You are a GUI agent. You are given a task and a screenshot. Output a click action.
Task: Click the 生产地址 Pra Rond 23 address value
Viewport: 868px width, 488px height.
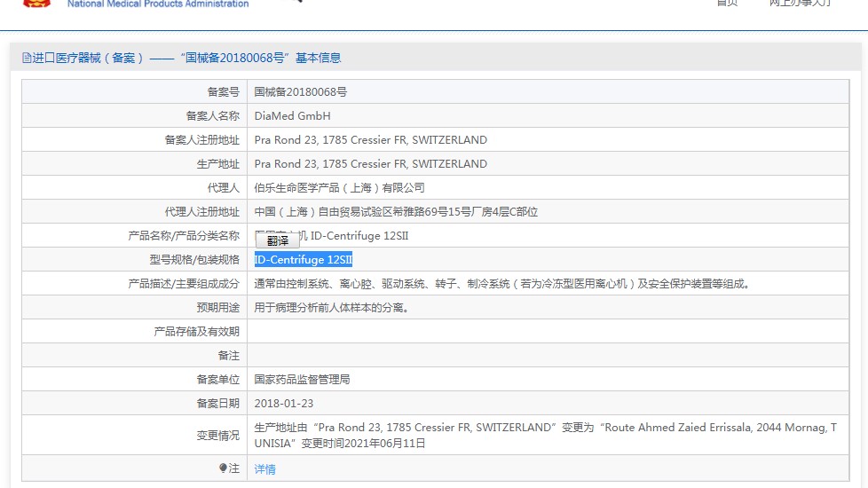pos(370,164)
